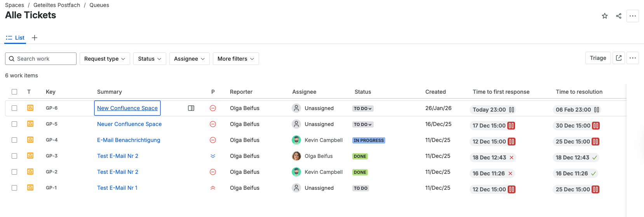Change the TO DO status of GP-6
The image size is (644, 217).
pos(363,108)
